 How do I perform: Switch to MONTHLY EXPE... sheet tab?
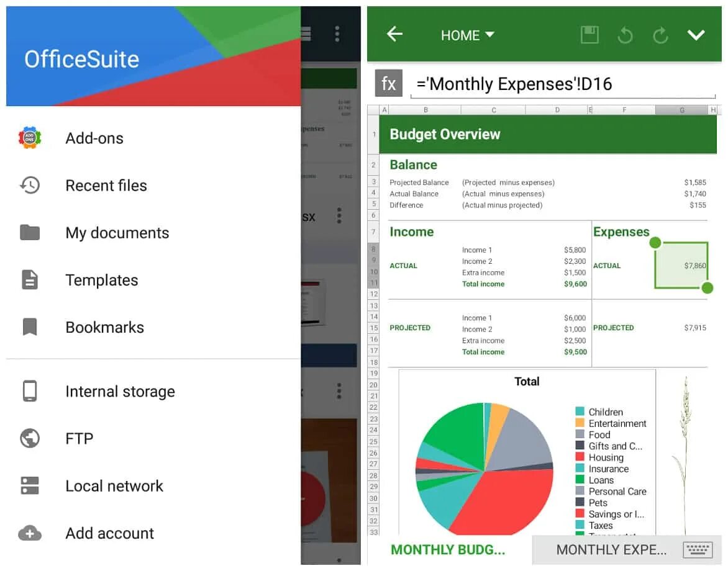click(611, 550)
